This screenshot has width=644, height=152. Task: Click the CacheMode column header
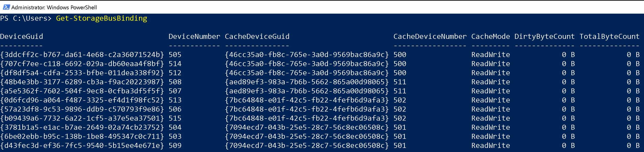[x=490, y=37]
